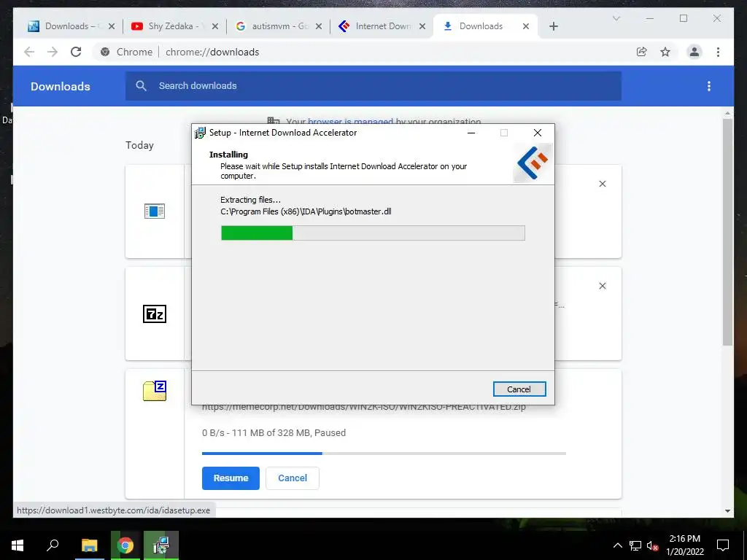Reload the current page
Image resolution: width=747 pixels, height=560 pixels.
click(76, 52)
